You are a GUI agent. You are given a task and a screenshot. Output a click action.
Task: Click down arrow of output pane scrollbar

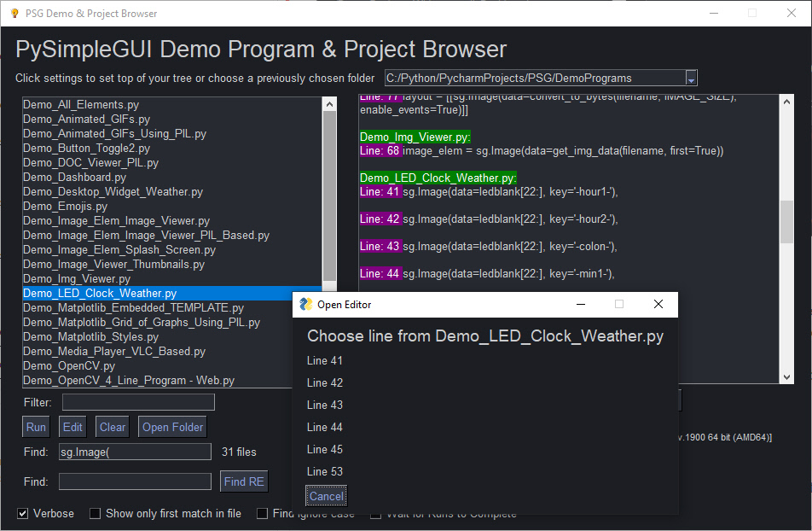[x=786, y=377]
